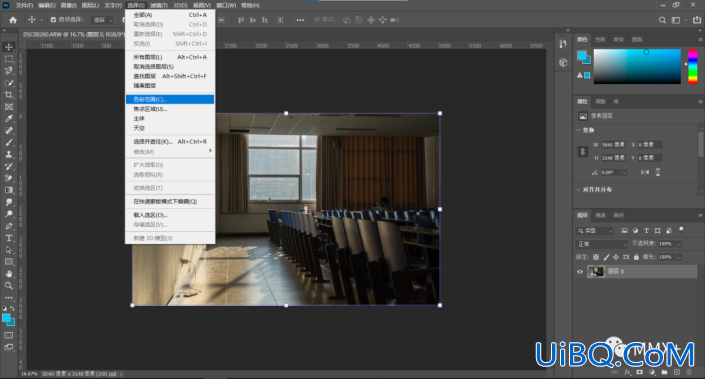Open the Filter menu in the menu bar
This screenshot has height=379, width=705.
point(159,5)
